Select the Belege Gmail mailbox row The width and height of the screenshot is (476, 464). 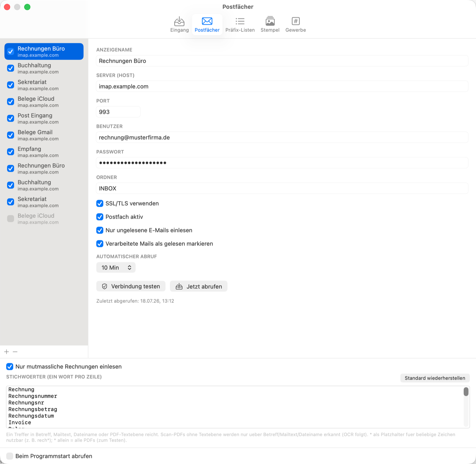pos(44,135)
